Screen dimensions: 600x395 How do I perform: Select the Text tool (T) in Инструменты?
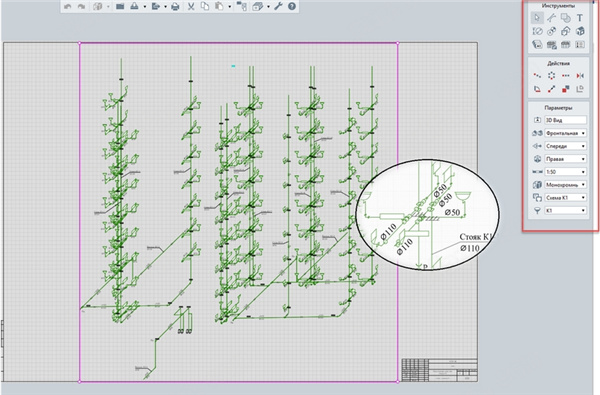click(580, 18)
